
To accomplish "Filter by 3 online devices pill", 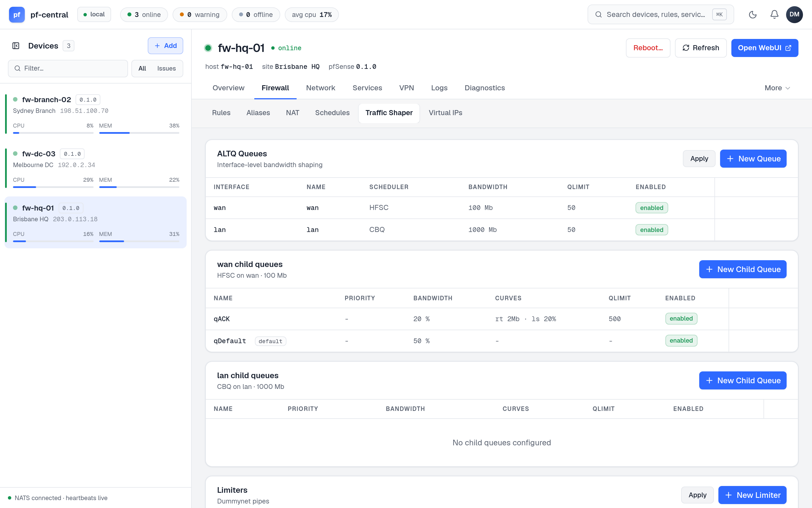I will (144, 14).
